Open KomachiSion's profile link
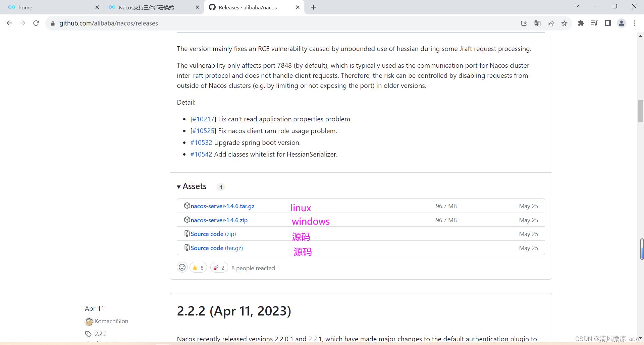644x345 pixels. [x=111, y=321]
